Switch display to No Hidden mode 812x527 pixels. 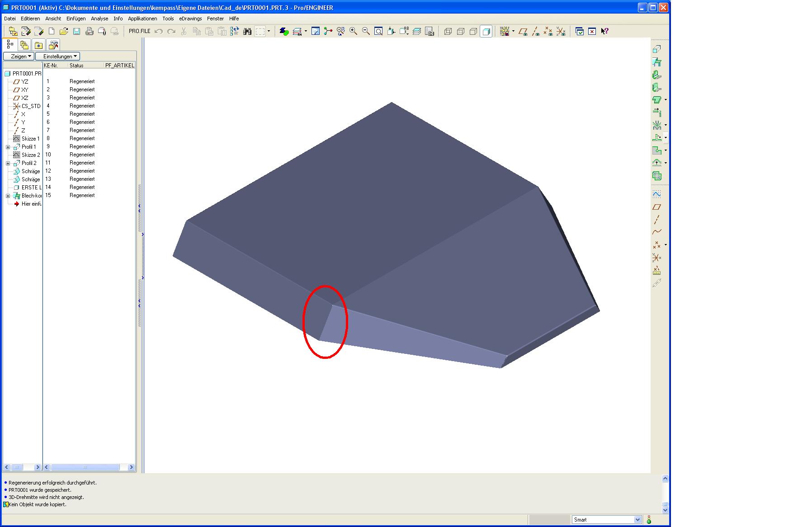tap(473, 31)
